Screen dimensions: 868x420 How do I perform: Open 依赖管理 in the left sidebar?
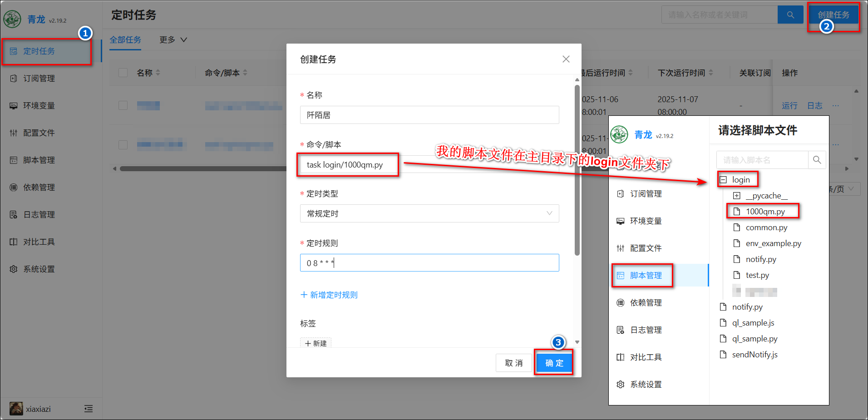coord(39,188)
